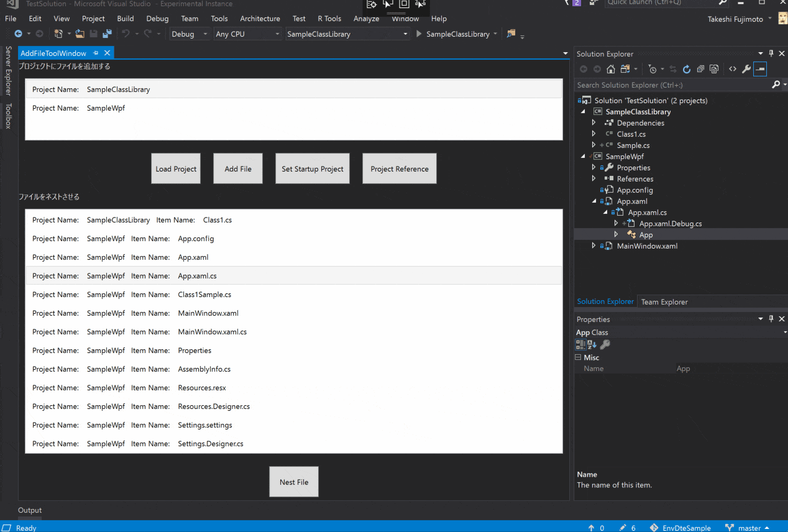The image size is (788, 532).
Task: Open the Solution Explorer window options arrow
Action: point(761,53)
